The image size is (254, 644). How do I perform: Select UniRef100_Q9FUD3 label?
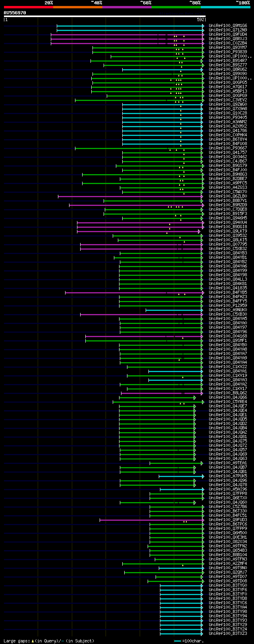click(228, 520)
